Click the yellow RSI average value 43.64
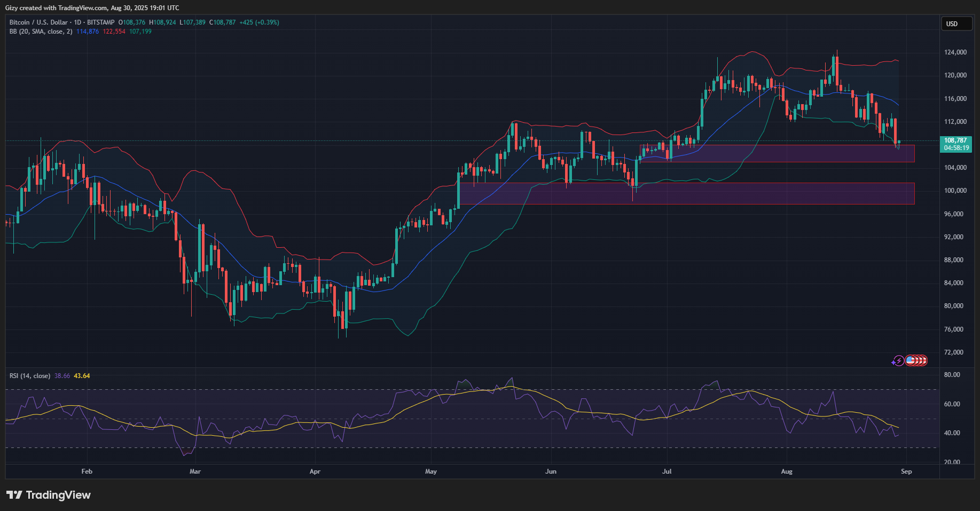This screenshot has height=511, width=980. (x=82, y=376)
